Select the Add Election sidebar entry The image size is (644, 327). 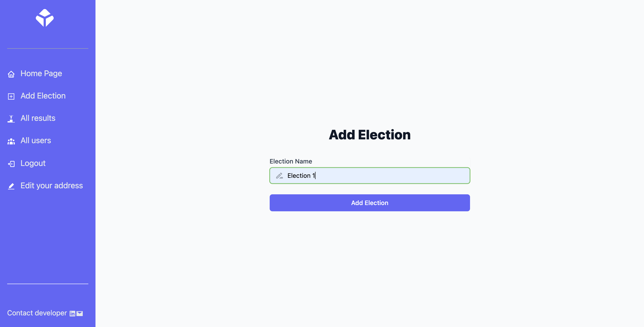coord(43,96)
